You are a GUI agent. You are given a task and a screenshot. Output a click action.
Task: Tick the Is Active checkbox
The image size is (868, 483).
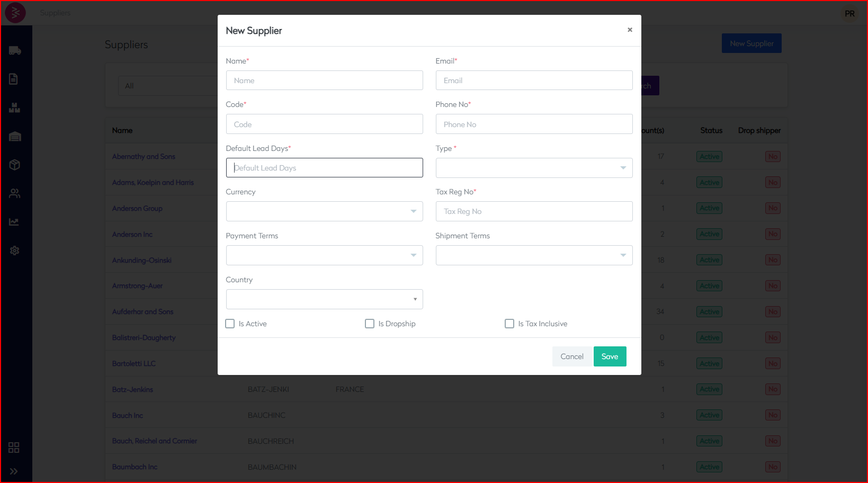click(x=230, y=324)
